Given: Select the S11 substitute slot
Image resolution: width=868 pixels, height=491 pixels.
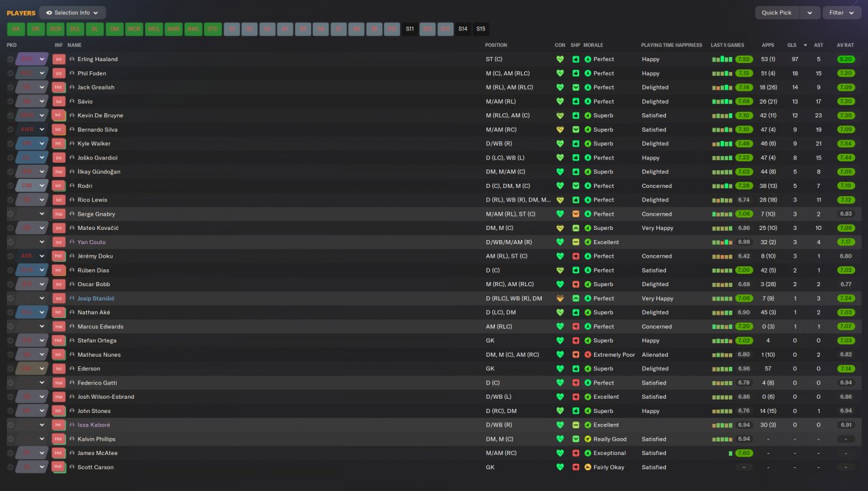Looking at the screenshot, I should [x=410, y=29].
